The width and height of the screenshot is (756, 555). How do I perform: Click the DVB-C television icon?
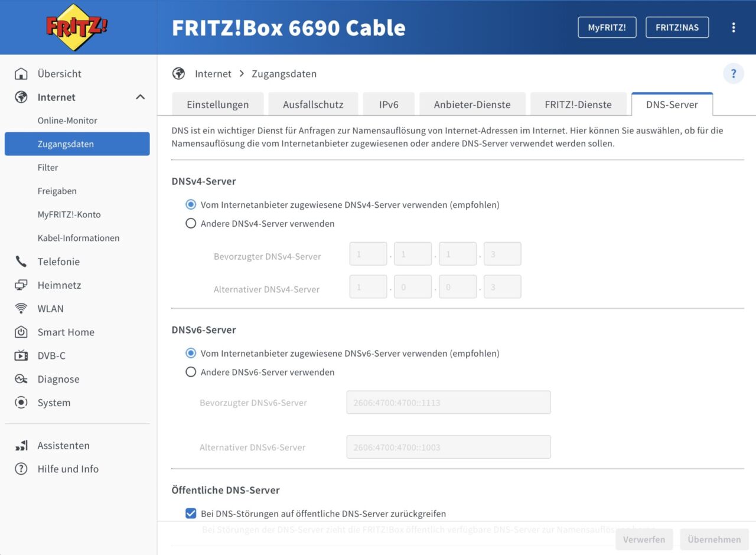click(x=21, y=355)
